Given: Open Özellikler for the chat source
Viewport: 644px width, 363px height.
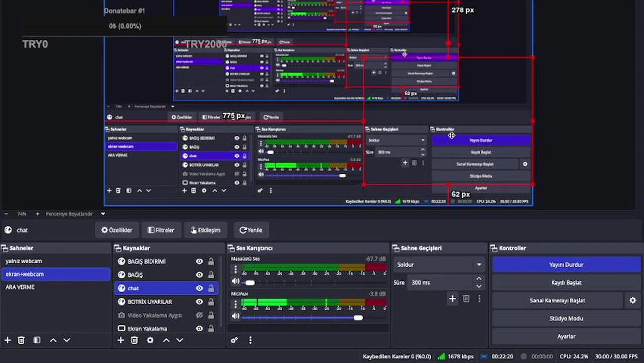Looking at the screenshot, I should coord(117,230).
